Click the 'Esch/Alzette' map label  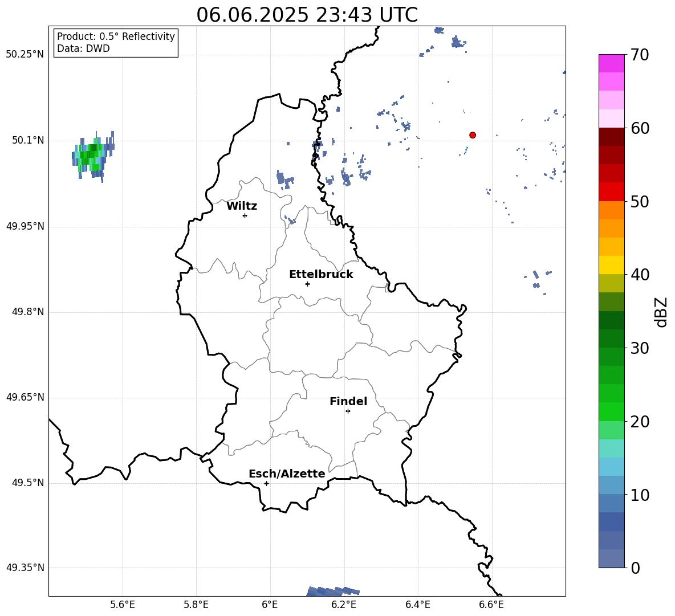tap(287, 474)
